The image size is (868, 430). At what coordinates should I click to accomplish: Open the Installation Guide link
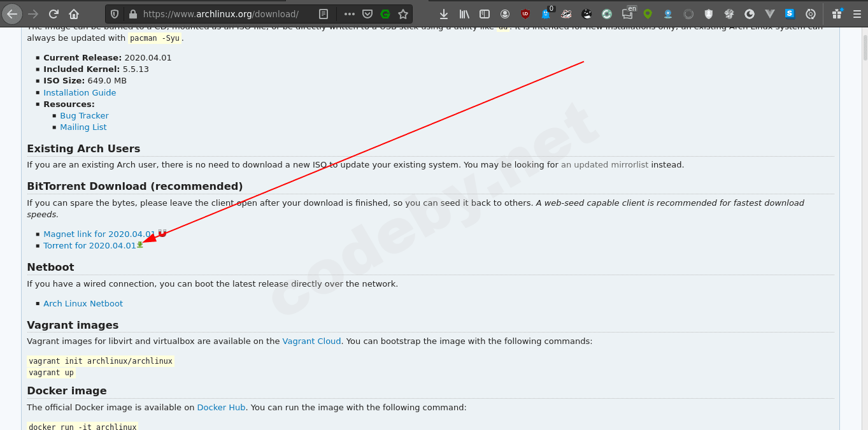pos(80,92)
